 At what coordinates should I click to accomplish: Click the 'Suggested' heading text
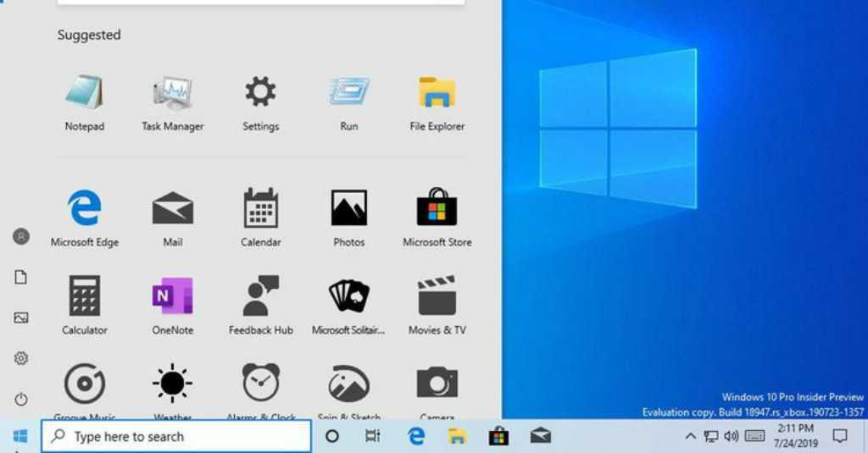click(x=89, y=35)
